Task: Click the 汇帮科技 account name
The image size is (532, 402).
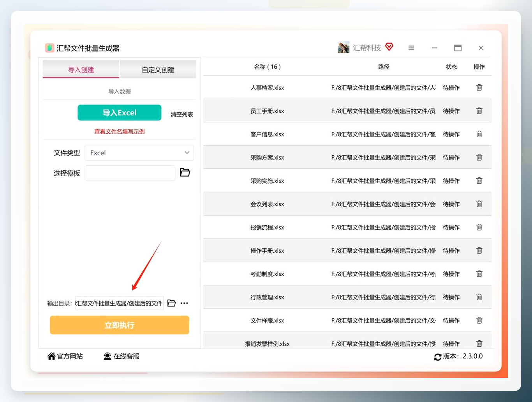Action: (x=367, y=48)
